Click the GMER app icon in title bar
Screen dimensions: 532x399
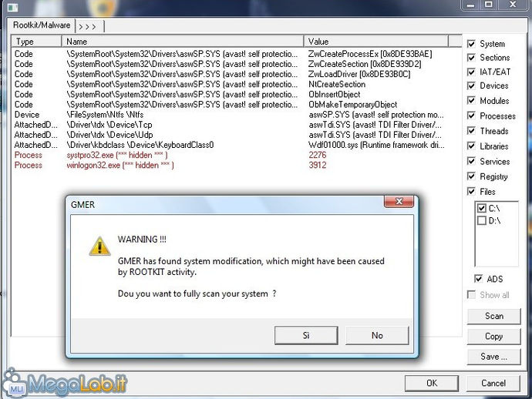[12, 6]
